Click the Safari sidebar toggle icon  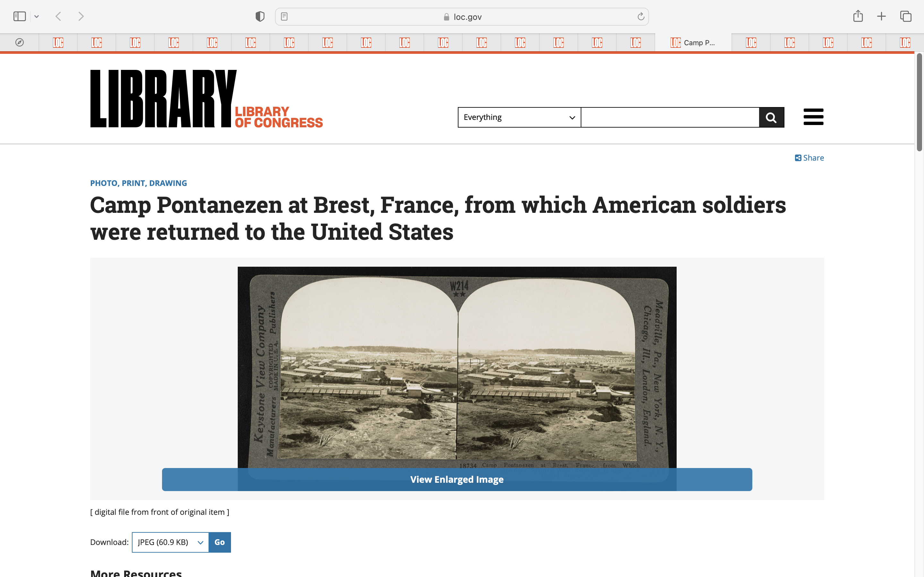20,16
